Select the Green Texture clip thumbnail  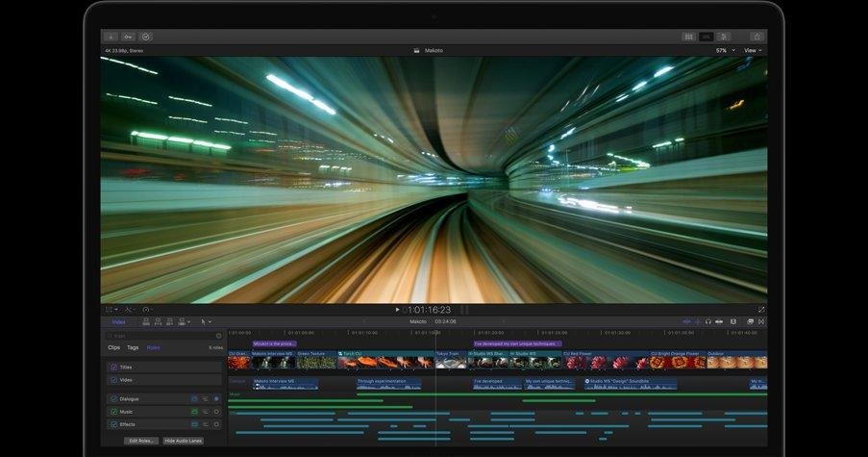click(316, 363)
